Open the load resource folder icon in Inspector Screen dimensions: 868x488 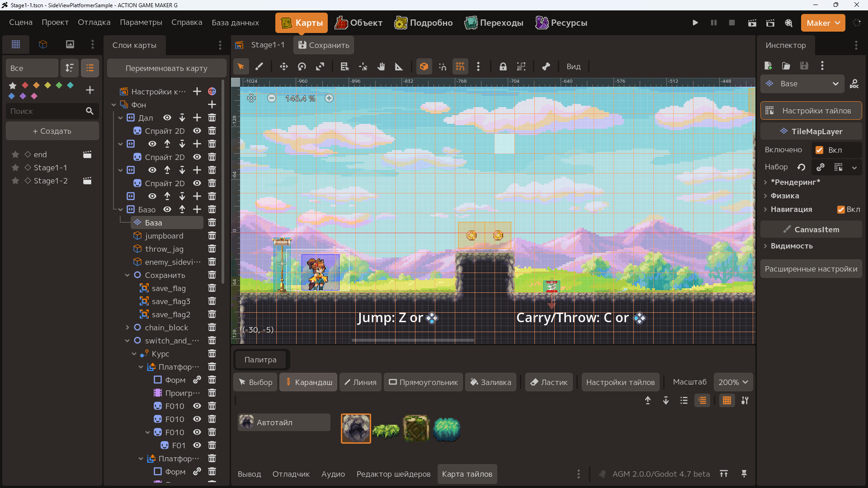click(786, 66)
